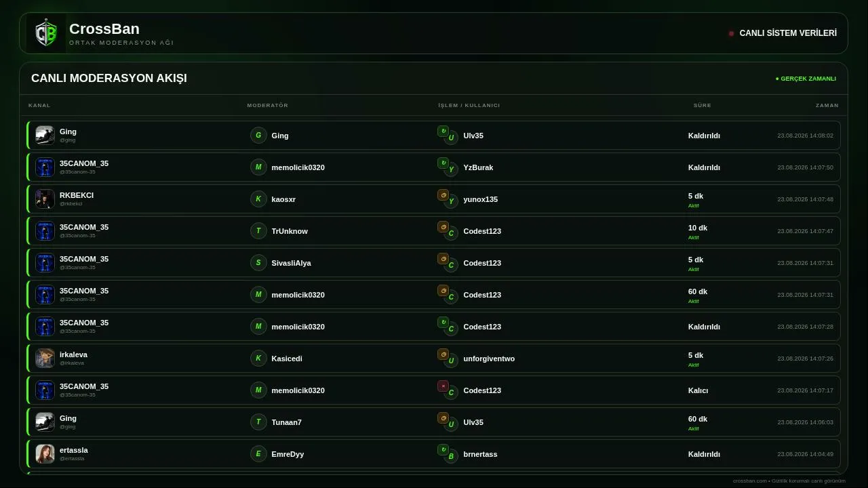Open the ertassla channel avatar
The height and width of the screenshot is (488, 868).
(45, 453)
